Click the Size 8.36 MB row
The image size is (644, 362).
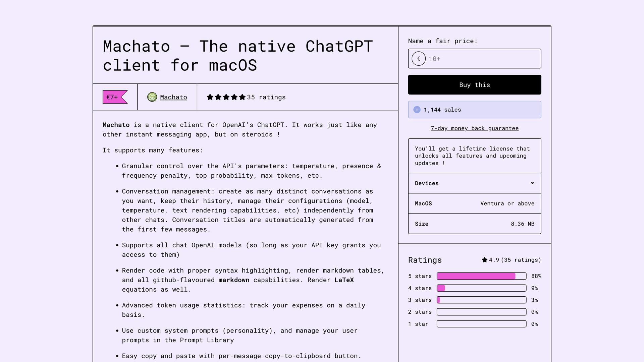pos(474,224)
